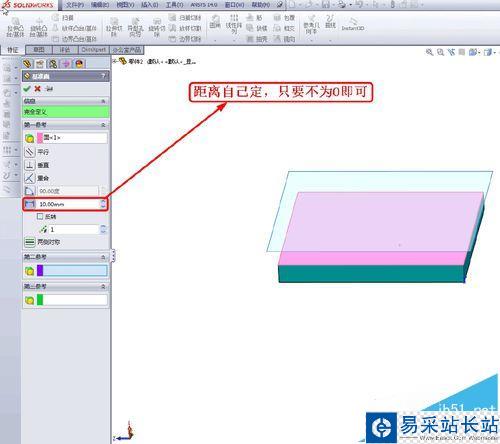Select the Boundary Boss/Base tool (边界凸台)

(x=75, y=39)
